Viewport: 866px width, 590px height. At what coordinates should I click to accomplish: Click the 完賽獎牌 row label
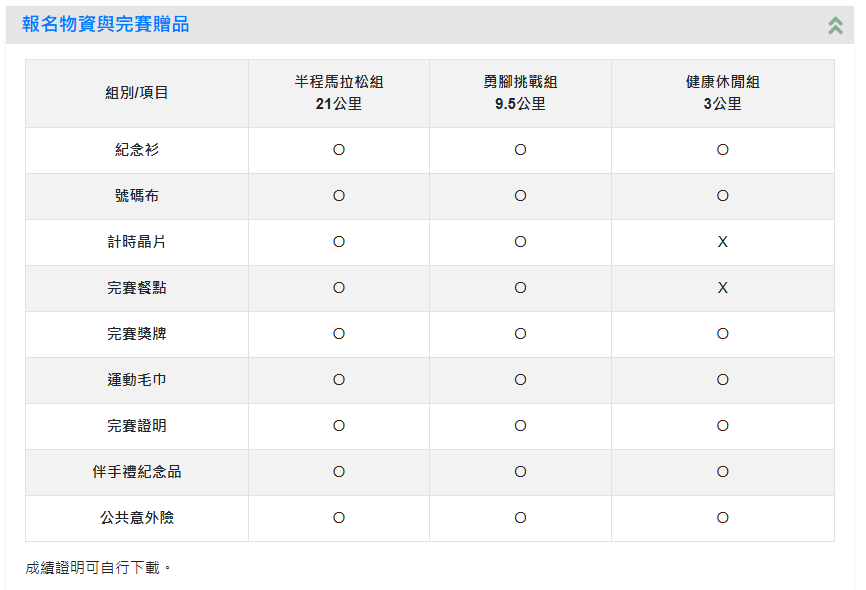[x=137, y=334]
